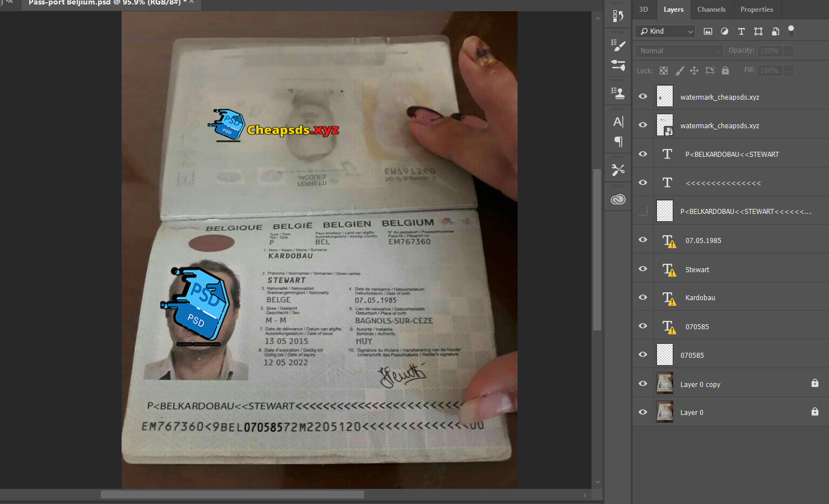Switch to the Channels tab

[711, 10]
